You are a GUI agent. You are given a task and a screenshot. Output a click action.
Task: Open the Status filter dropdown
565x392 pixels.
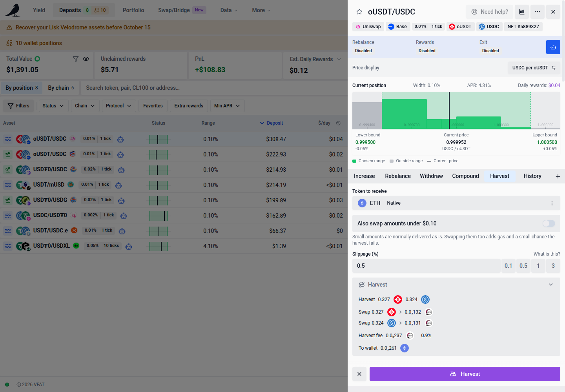pyautogui.click(x=53, y=106)
